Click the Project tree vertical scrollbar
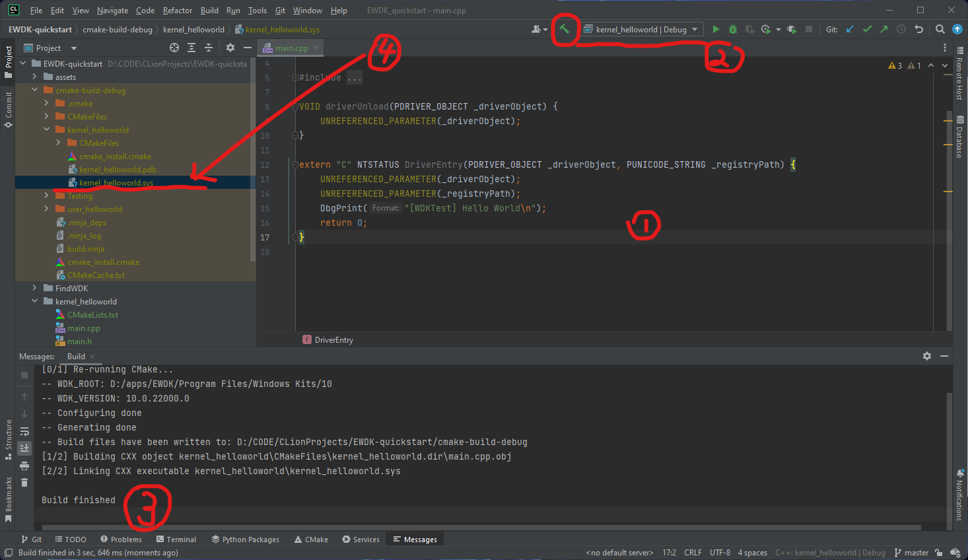This screenshot has height=560, width=968. (253, 158)
